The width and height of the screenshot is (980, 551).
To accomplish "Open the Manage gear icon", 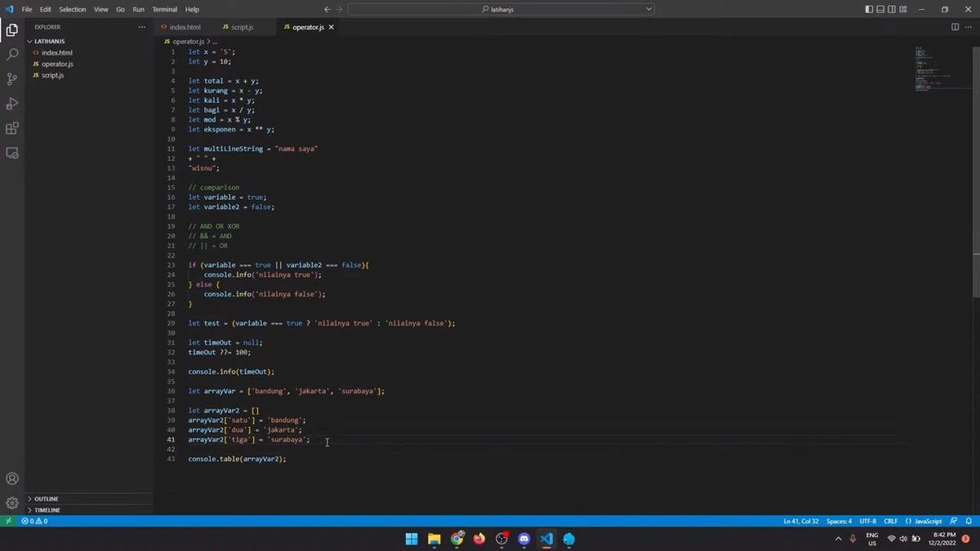I will click(12, 503).
